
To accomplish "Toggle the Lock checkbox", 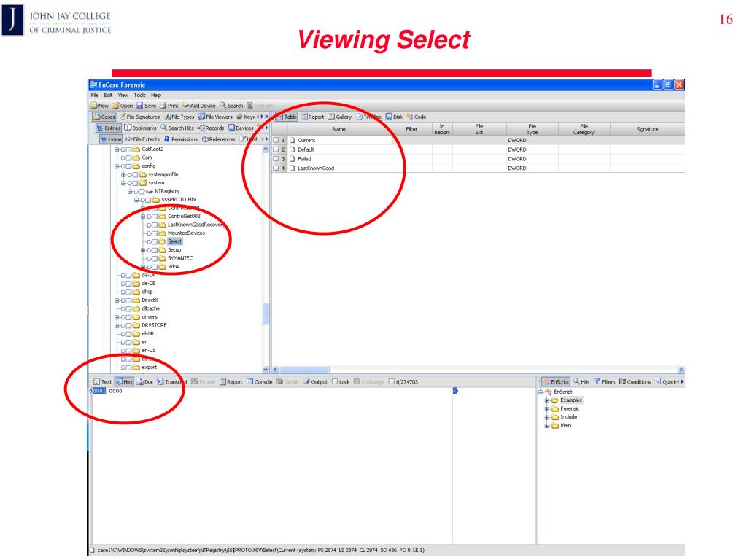I will [x=335, y=382].
